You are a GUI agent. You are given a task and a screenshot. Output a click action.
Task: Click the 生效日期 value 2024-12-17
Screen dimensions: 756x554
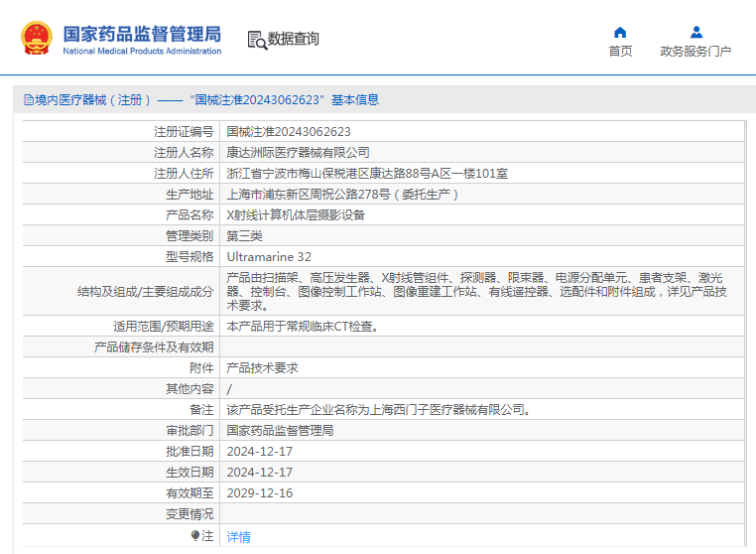coord(259,472)
